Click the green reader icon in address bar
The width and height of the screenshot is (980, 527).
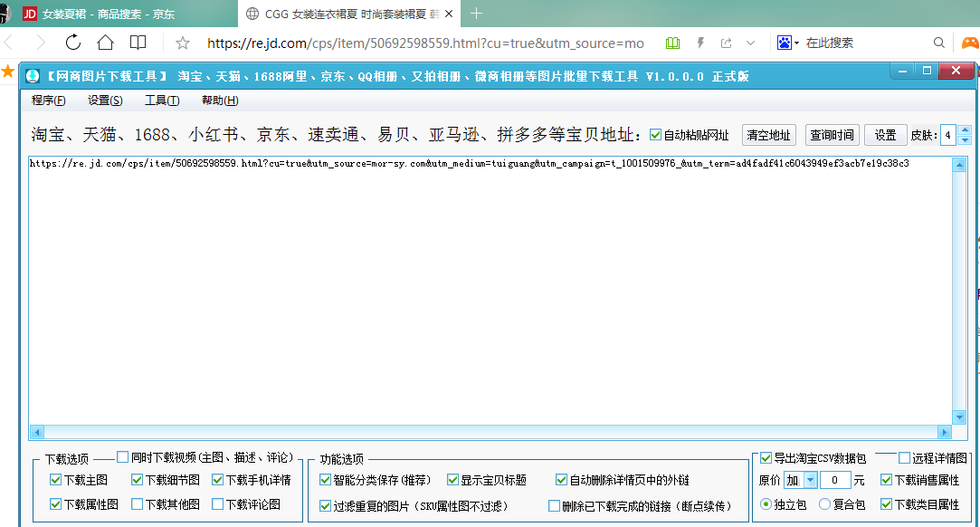pyautogui.click(x=672, y=43)
